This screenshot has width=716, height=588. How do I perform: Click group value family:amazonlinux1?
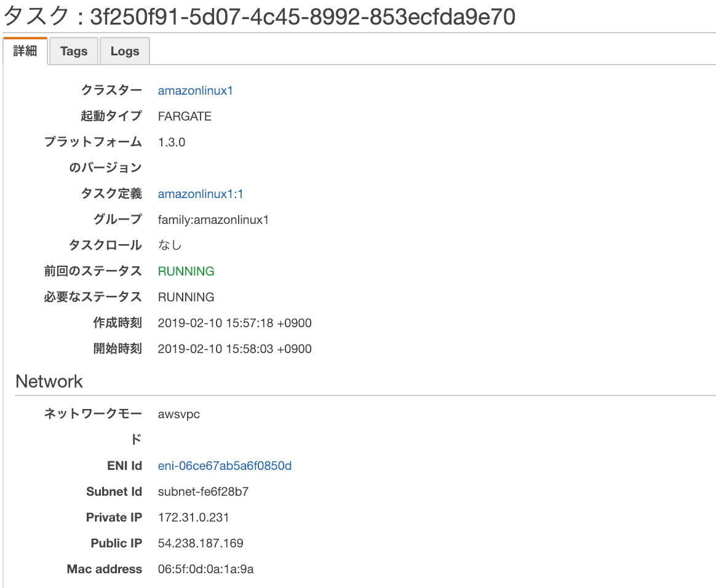[213, 220]
